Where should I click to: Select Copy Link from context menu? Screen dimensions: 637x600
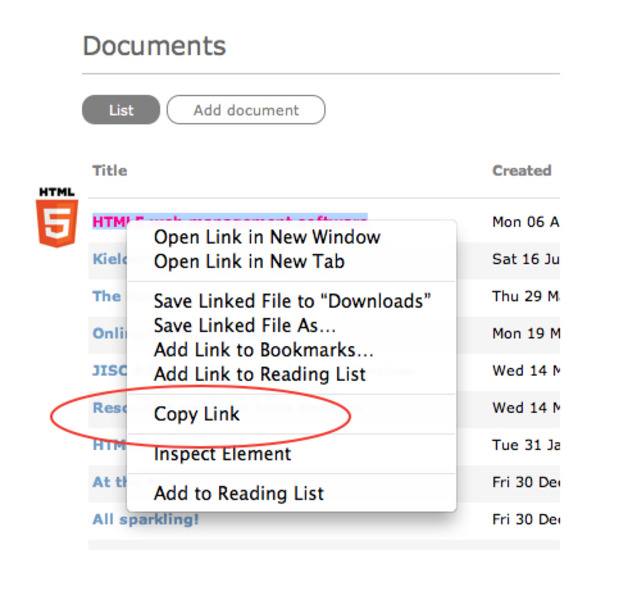pyautogui.click(x=197, y=414)
